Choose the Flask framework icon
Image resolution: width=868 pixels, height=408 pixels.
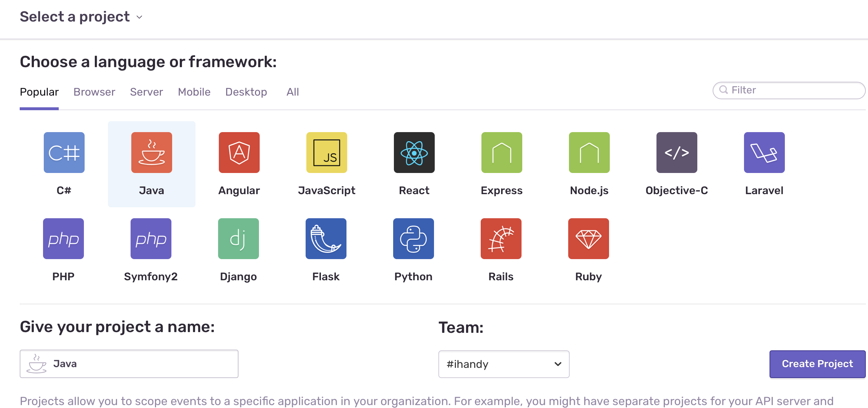point(326,239)
